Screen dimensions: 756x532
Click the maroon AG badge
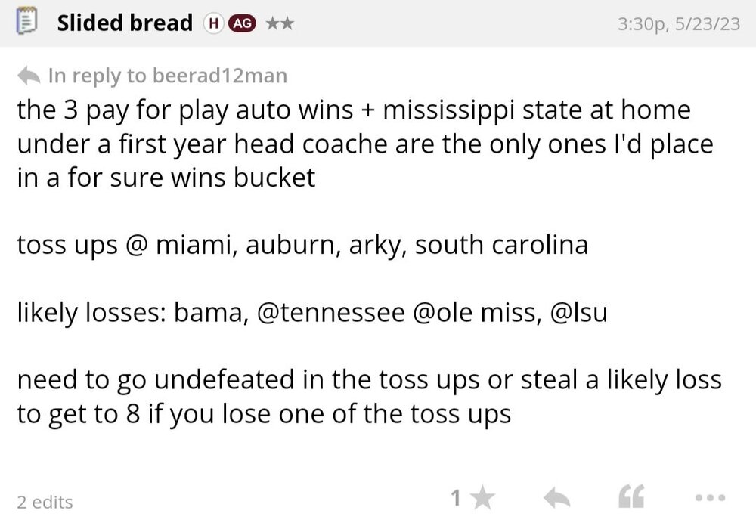(241, 23)
